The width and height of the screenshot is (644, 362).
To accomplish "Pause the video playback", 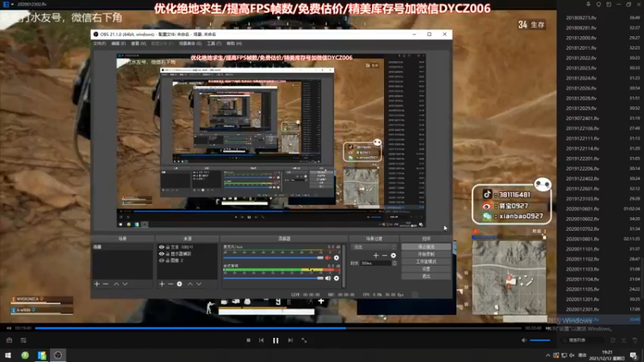I will [275, 340].
